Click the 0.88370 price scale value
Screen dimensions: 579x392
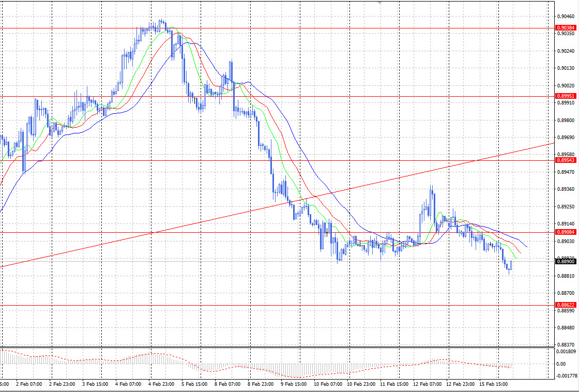[x=566, y=345]
